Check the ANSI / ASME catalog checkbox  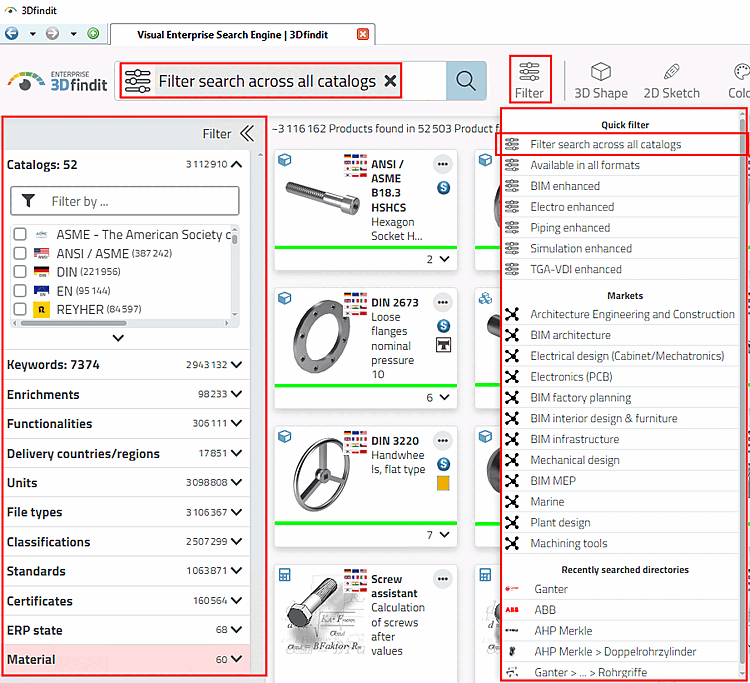[x=20, y=253]
